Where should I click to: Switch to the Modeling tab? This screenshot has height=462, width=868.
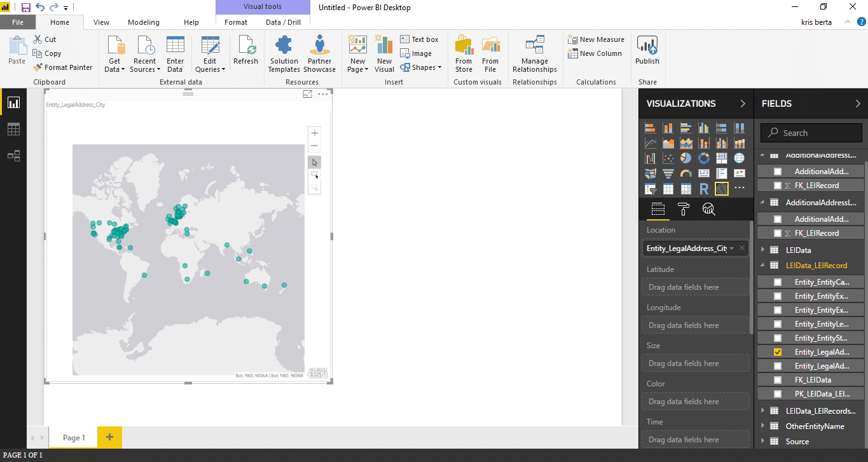tap(144, 22)
